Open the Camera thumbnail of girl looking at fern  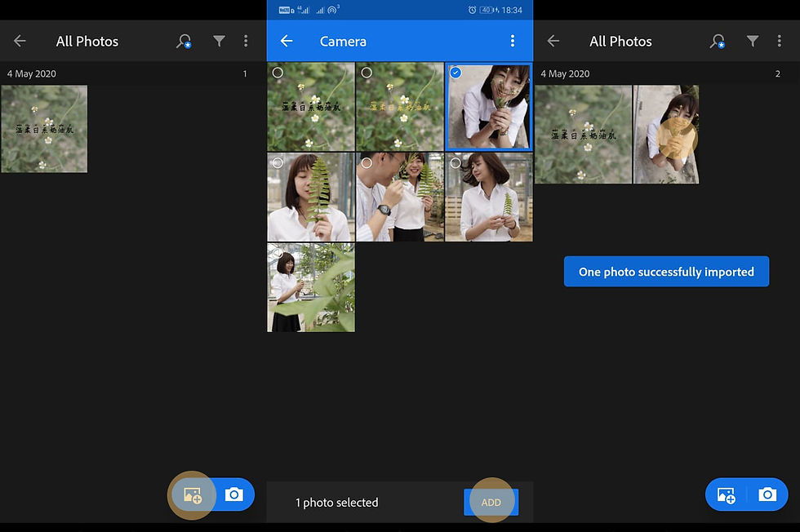click(489, 197)
